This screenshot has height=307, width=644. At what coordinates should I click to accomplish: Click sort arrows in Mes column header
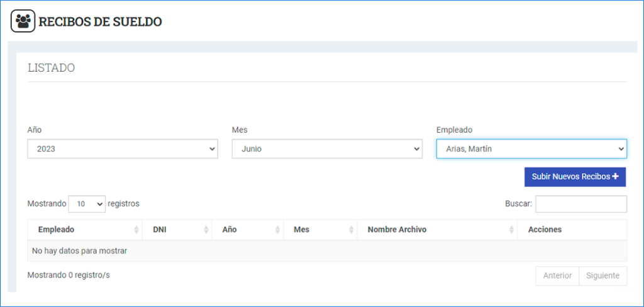click(x=351, y=230)
